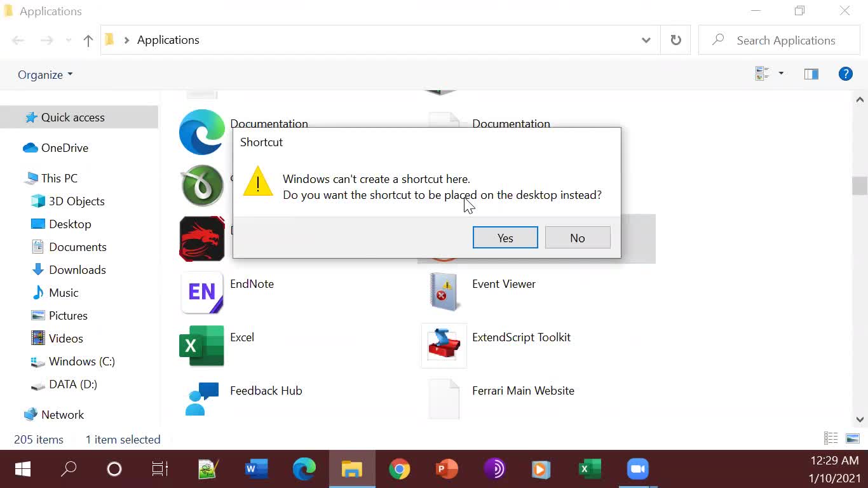Navigate back with the back arrow

tap(18, 41)
